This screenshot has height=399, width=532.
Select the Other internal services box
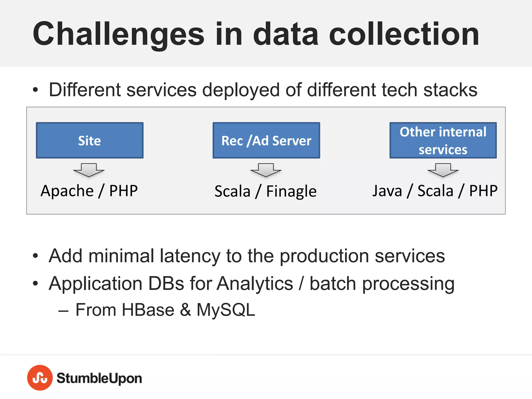click(443, 140)
